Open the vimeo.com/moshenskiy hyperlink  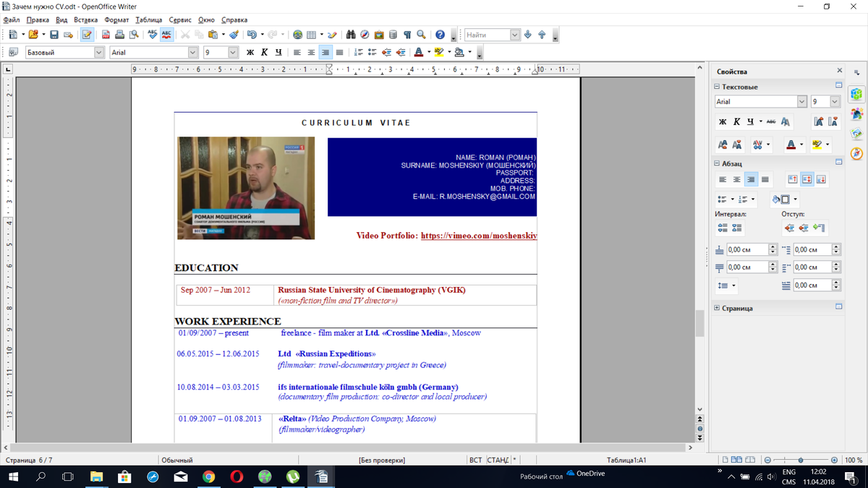pos(479,236)
